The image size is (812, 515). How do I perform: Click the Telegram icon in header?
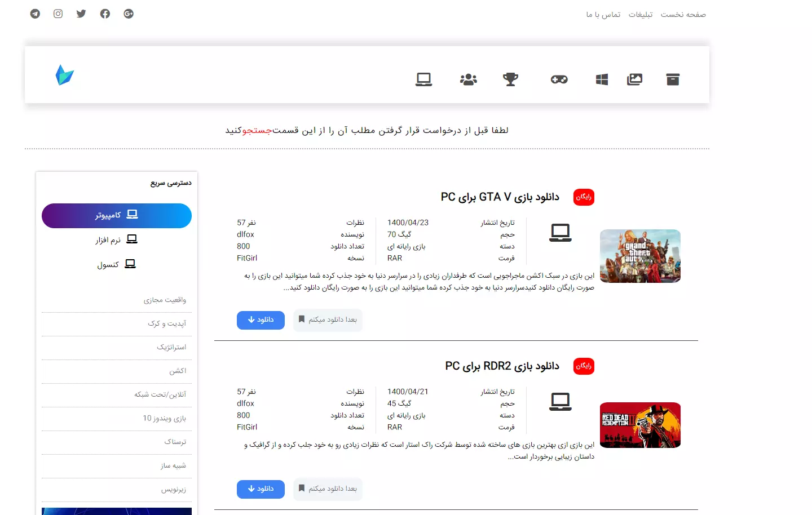click(x=35, y=14)
